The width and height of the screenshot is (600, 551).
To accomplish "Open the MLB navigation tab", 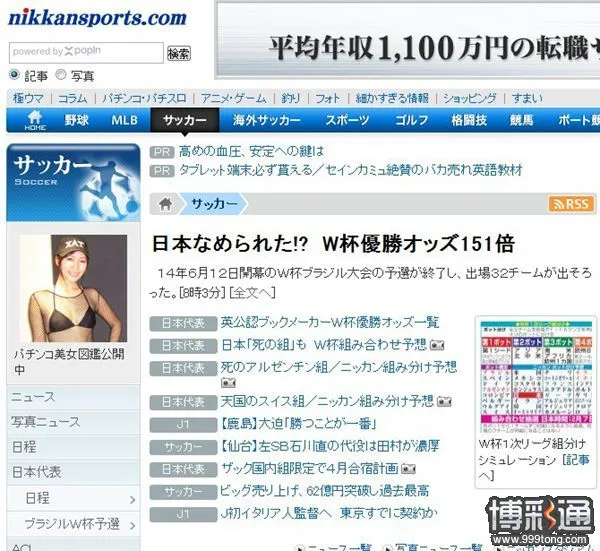I will pos(124,120).
